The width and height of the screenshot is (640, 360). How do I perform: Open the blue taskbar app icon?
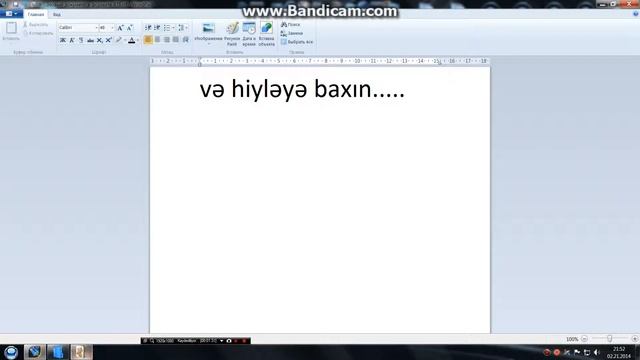pyautogui.click(x=58, y=352)
